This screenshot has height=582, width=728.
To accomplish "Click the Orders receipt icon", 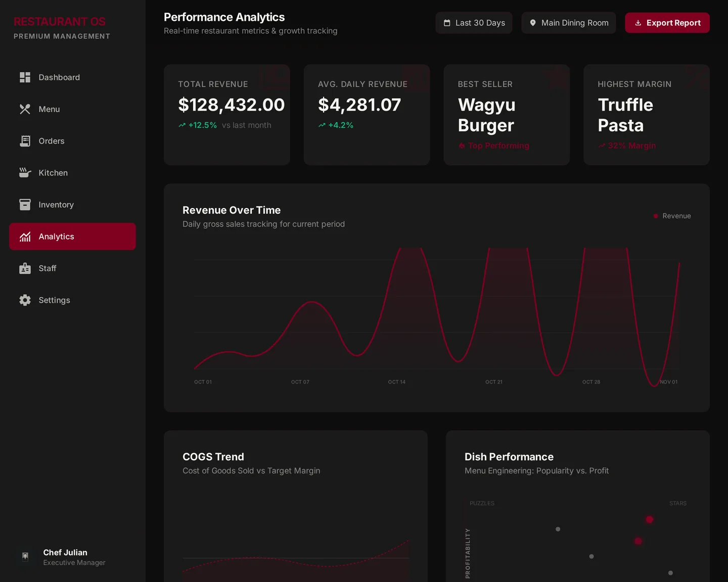I will [25, 141].
